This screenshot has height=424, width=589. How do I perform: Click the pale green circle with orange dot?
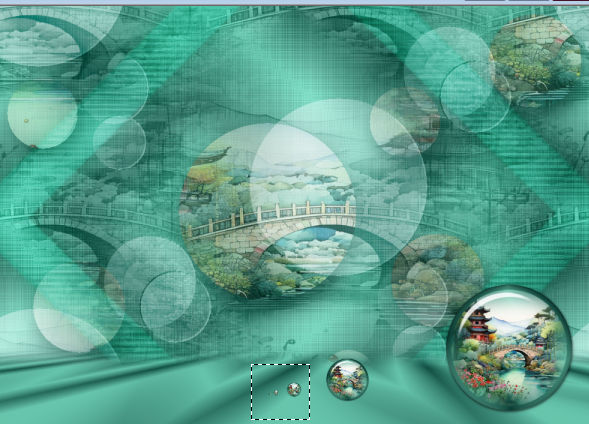tap(42, 116)
